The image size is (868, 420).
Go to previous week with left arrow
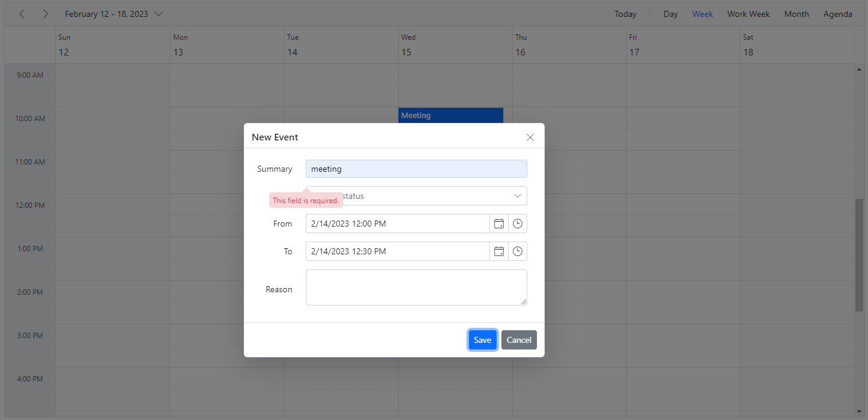click(22, 14)
